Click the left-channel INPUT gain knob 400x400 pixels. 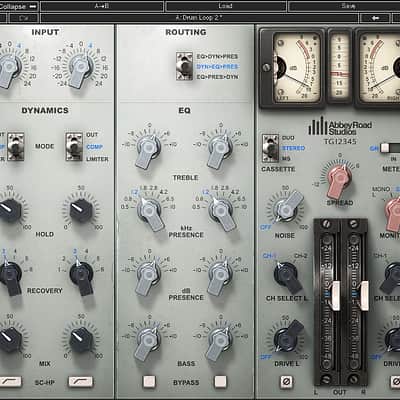(x=9, y=69)
